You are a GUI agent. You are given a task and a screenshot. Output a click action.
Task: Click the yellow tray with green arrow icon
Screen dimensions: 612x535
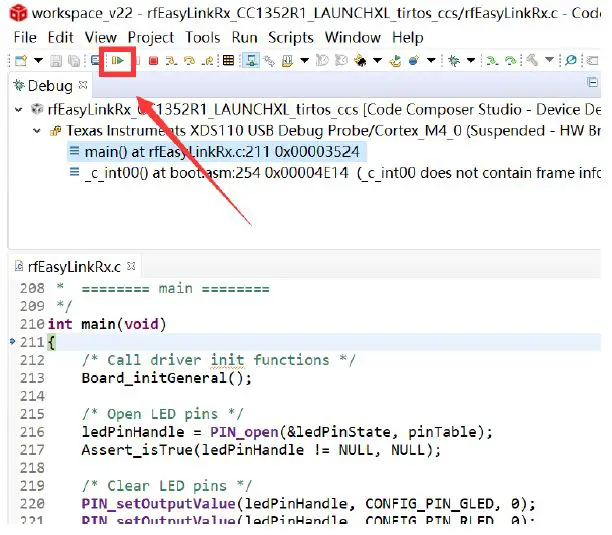tap(395, 60)
